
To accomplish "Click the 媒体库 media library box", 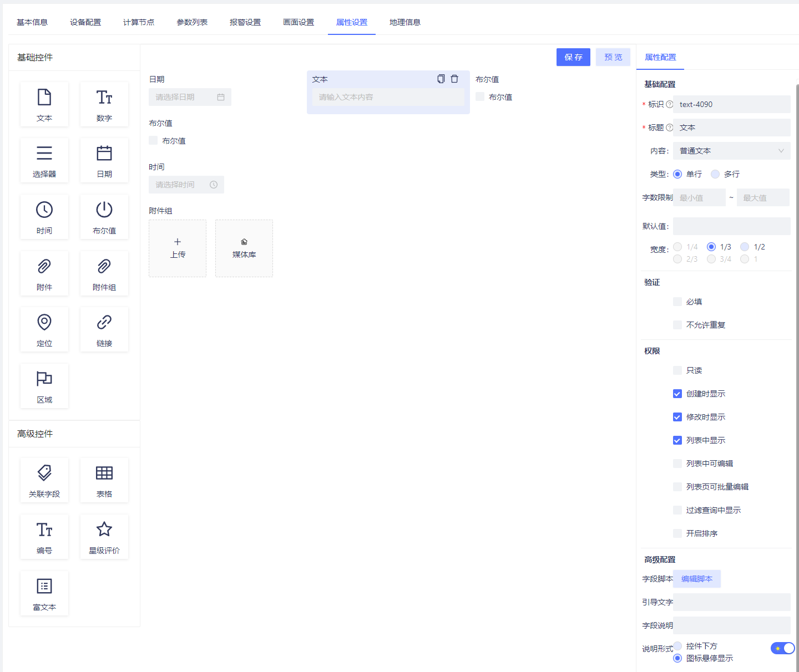I will click(x=244, y=248).
